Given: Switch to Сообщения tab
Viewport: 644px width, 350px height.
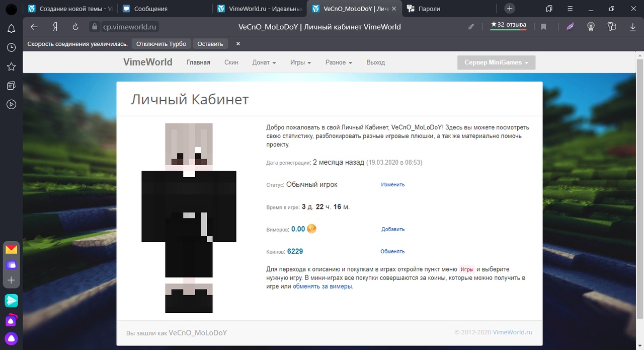Looking at the screenshot, I should (166, 9).
